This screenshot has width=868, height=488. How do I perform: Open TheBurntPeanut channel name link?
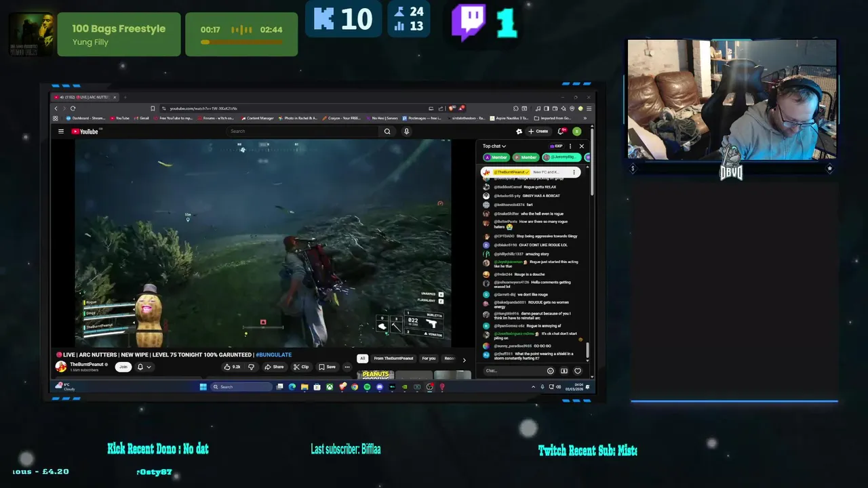point(87,364)
